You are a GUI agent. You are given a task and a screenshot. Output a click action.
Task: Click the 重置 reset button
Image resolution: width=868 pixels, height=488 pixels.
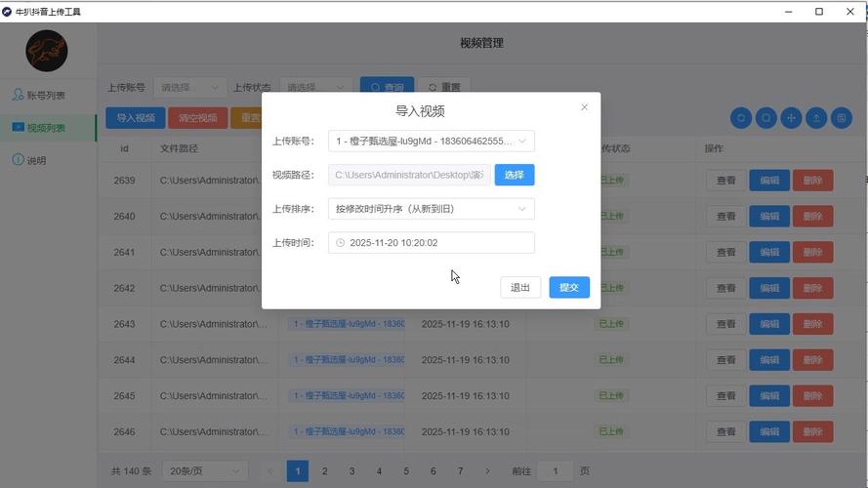444,88
